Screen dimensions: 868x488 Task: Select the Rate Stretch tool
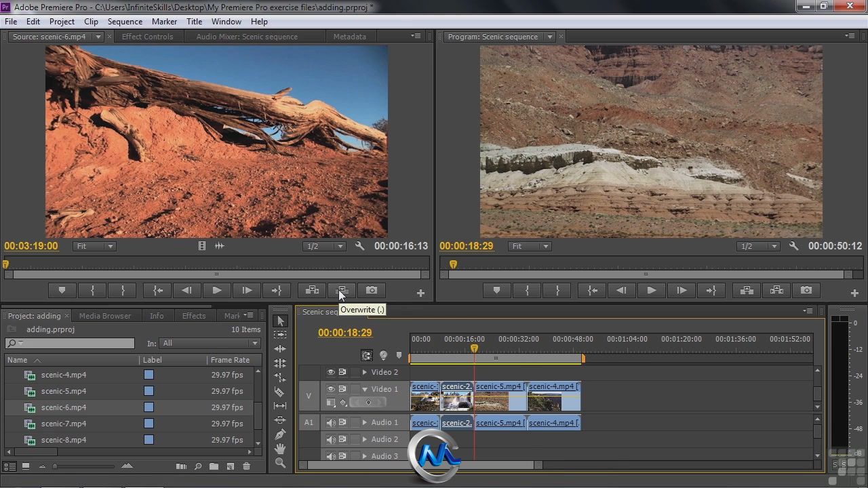pyautogui.click(x=280, y=378)
